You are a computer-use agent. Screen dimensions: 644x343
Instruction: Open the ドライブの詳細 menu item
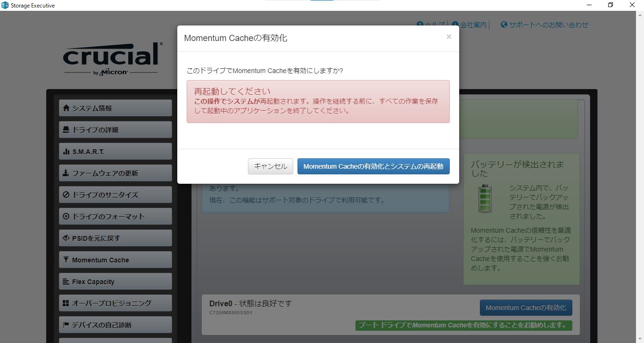pos(116,130)
